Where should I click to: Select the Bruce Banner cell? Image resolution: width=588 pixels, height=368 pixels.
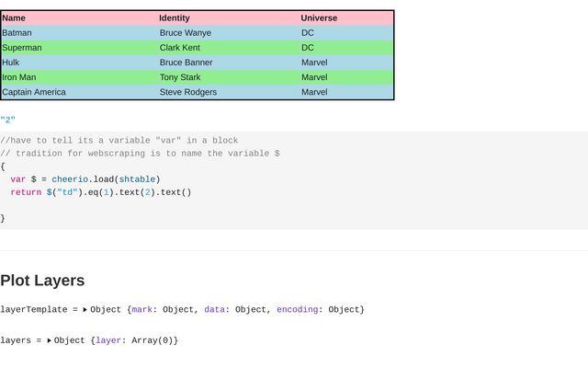(186, 63)
